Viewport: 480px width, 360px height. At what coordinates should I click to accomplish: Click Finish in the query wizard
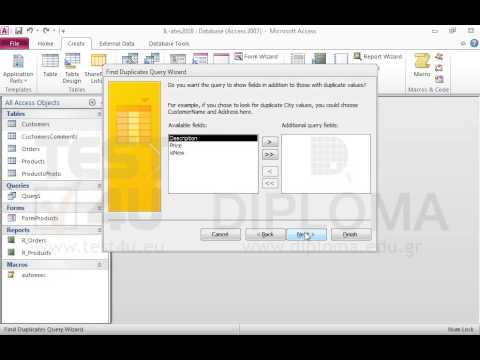(x=350, y=235)
